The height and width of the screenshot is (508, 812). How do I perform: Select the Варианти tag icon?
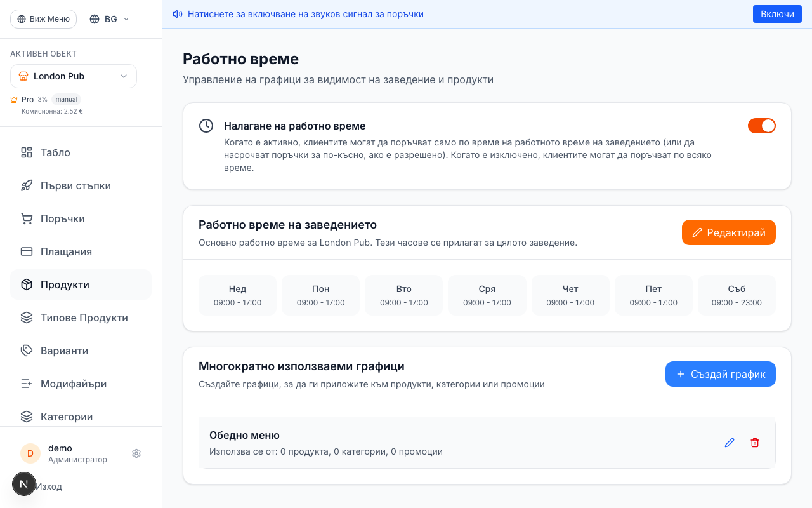click(x=26, y=351)
